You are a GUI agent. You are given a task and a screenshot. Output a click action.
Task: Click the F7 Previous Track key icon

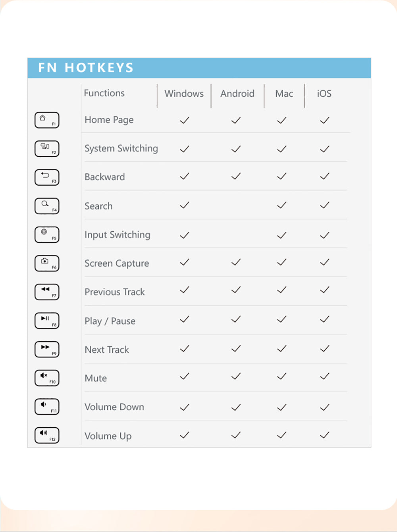47,292
